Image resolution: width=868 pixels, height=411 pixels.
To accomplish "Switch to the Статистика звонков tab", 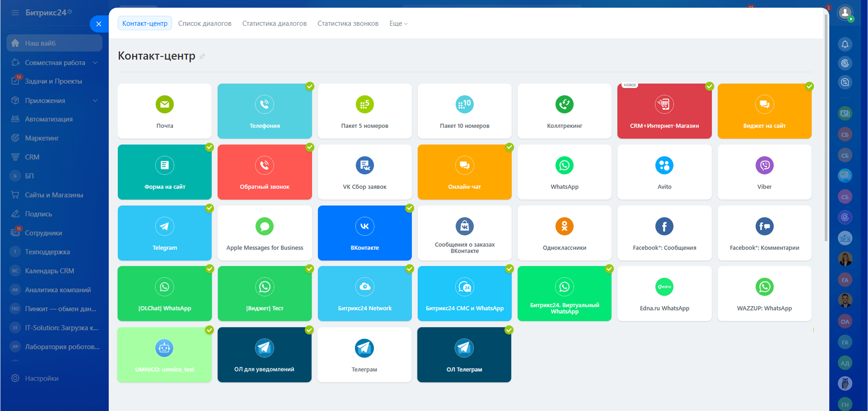I will (348, 23).
